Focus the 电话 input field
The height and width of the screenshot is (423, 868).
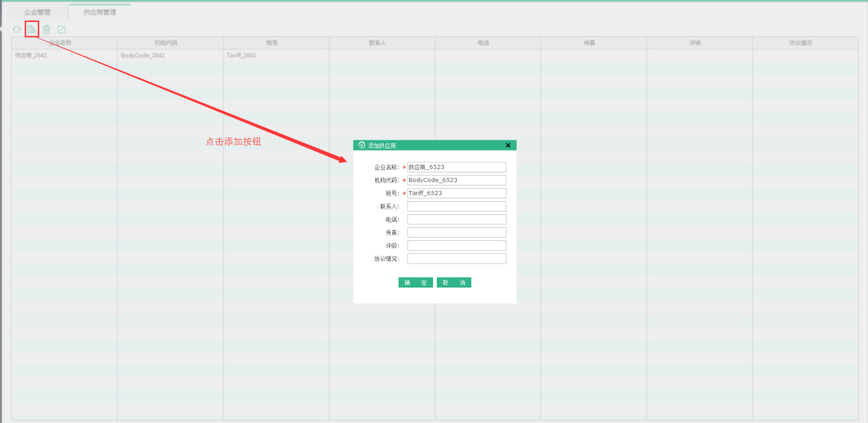click(456, 220)
